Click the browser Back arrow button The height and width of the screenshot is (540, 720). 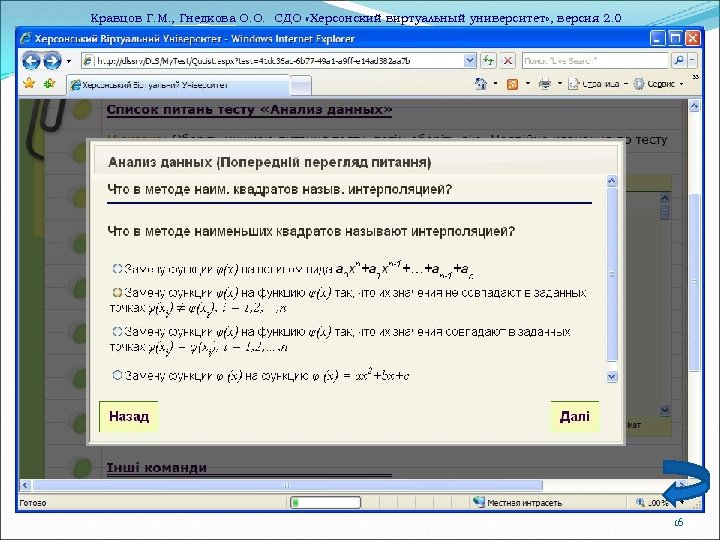(31, 61)
